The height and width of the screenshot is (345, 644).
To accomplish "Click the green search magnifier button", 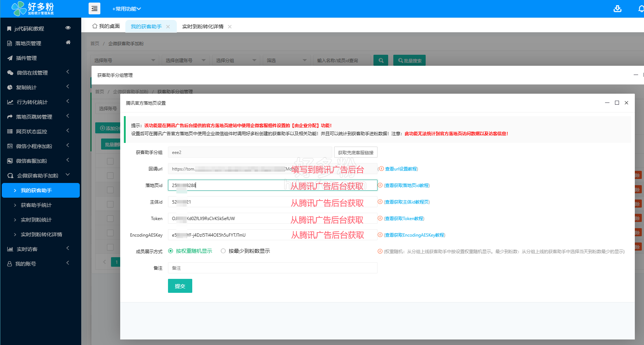I will point(381,60).
